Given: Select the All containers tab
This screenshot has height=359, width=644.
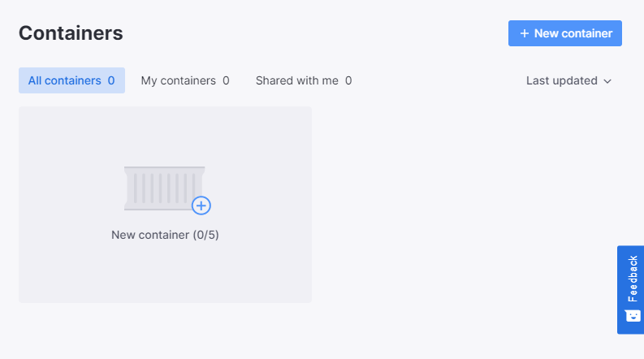Looking at the screenshot, I should point(72,80).
